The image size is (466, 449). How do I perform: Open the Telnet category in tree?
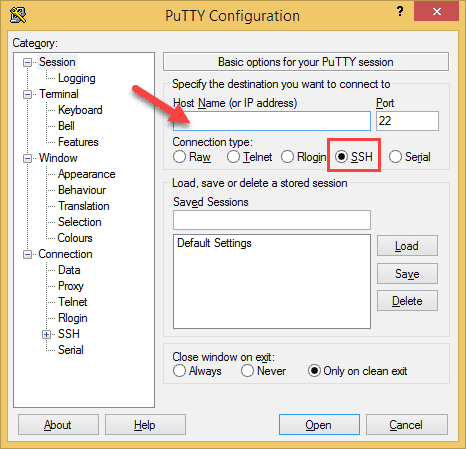73,302
